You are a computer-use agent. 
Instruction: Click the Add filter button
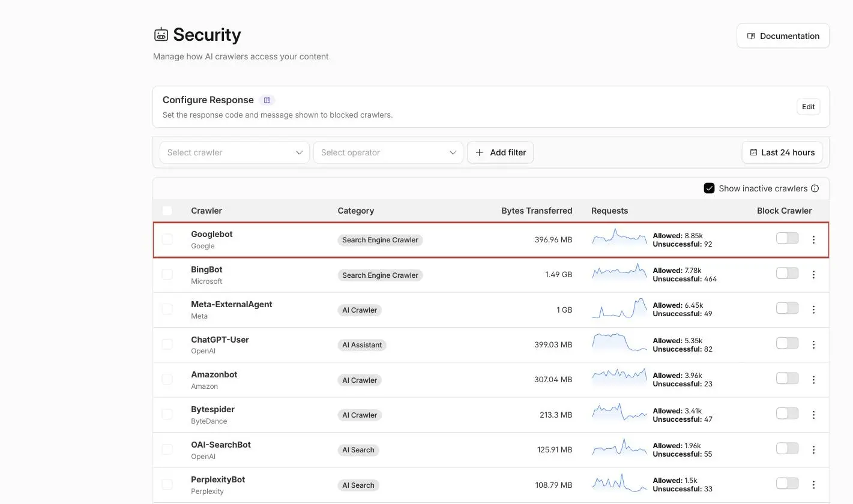pos(500,152)
